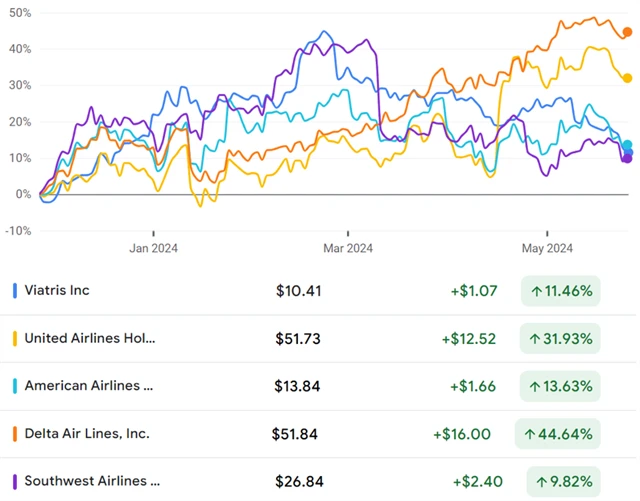Select the Southwest Airlines stock name
This screenshot has width=640, height=501.
coord(92,482)
